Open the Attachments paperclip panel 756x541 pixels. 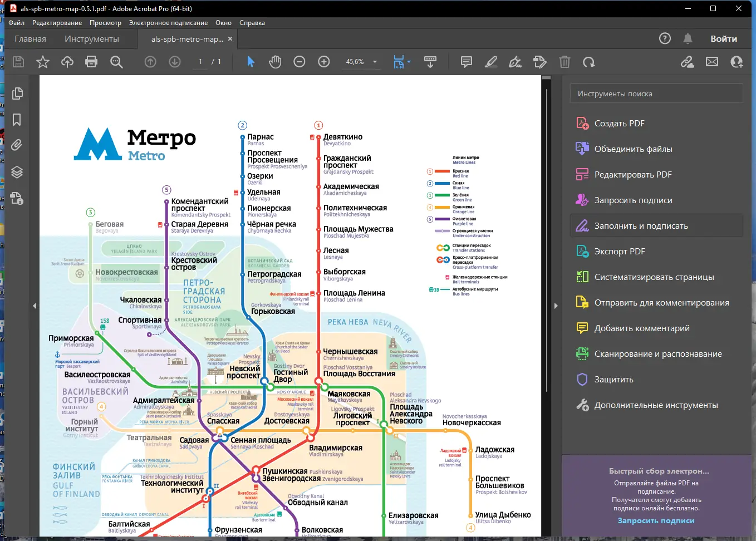pyautogui.click(x=17, y=146)
